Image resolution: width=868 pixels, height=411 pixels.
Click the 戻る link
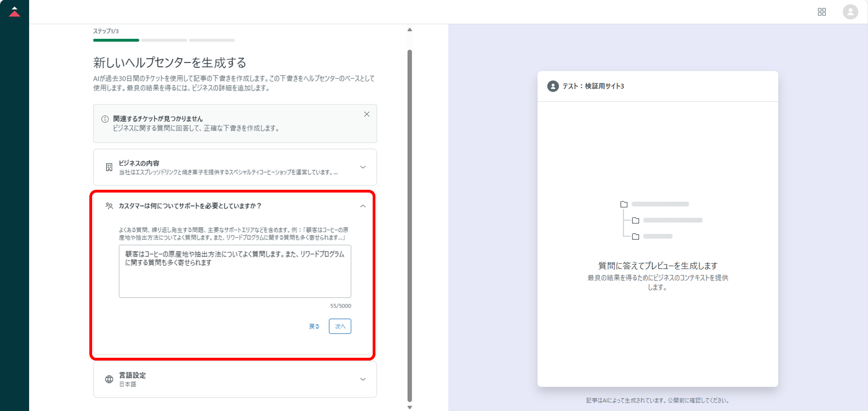click(314, 326)
